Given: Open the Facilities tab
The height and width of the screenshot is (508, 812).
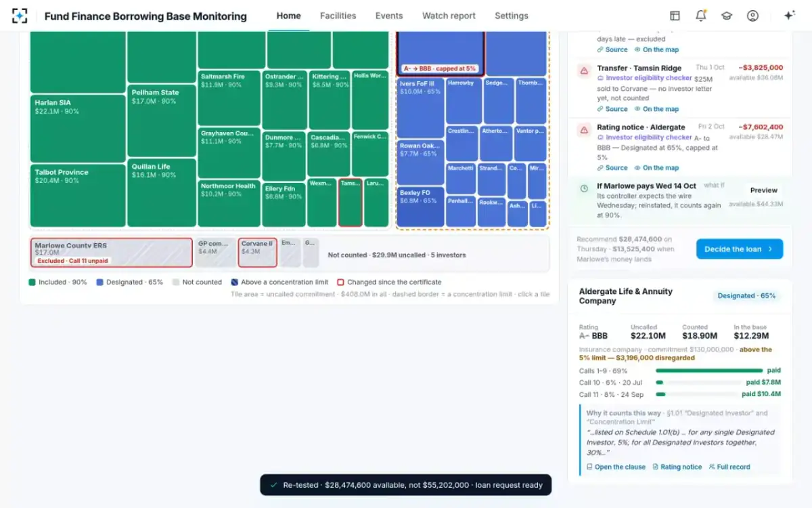Looking at the screenshot, I should (x=338, y=16).
